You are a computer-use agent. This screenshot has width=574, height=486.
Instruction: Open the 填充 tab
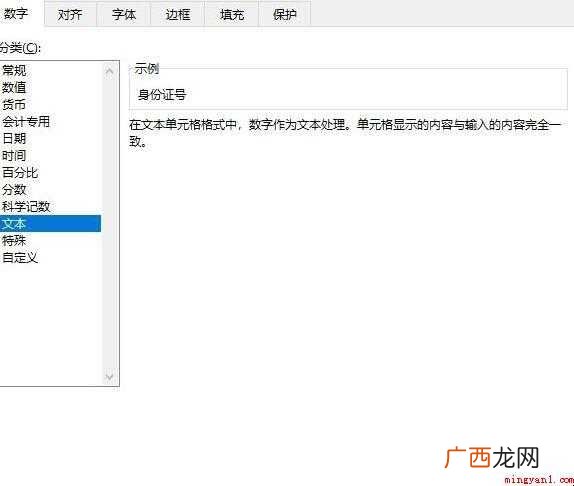pos(232,14)
